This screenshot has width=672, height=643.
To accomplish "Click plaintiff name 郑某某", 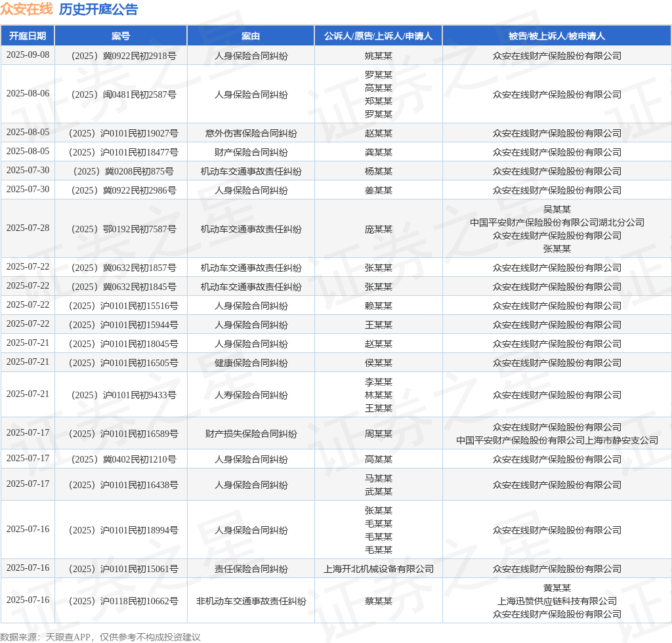I will pos(379,101).
